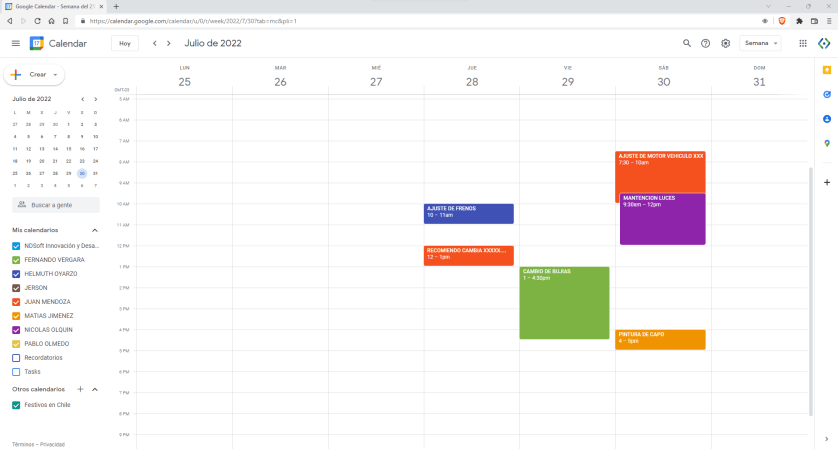Open the settings gear icon
Image resolution: width=838 pixels, height=449 pixels.
tap(726, 43)
